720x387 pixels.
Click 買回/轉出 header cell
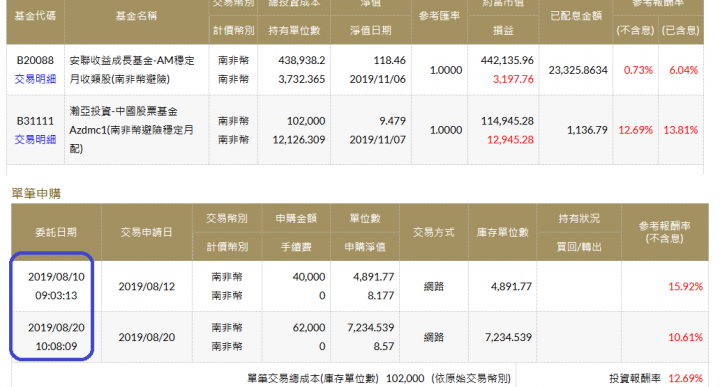[579, 247]
